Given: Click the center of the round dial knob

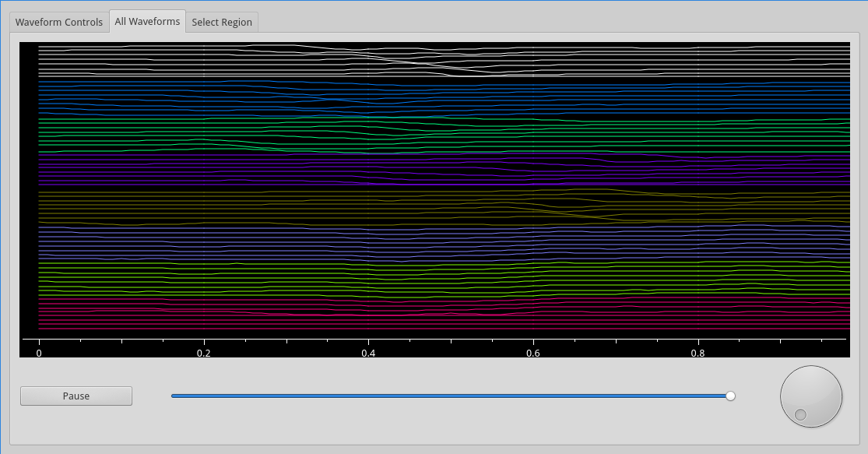Looking at the screenshot, I should coord(811,396).
